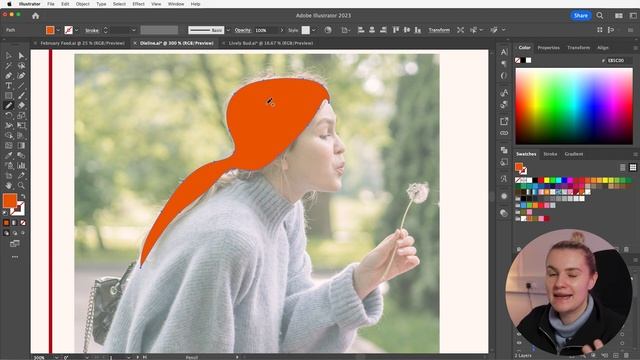Click the Home icon
The height and width of the screenshot is (360, 640).
coord(36,16)
